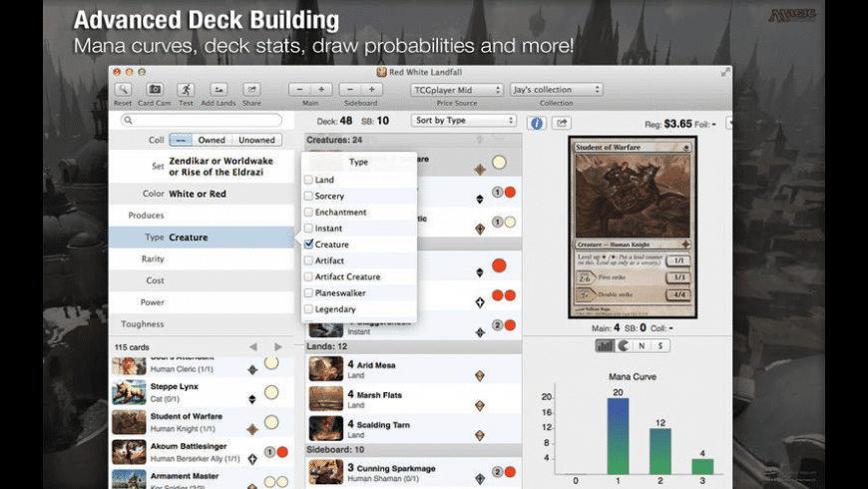The image size is (868, 489).
Task: Select the Marsh Flats land row
Action: click(x=413, y=399)
